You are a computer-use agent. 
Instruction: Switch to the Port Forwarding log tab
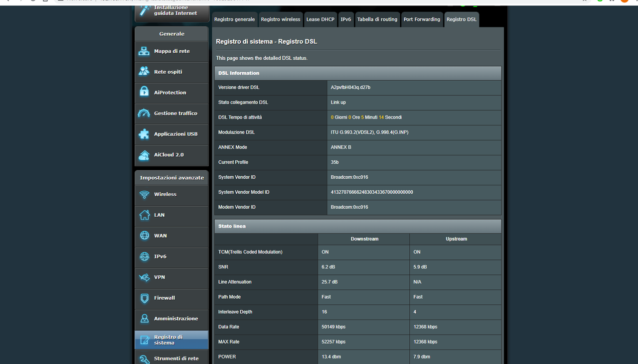(422, 19)
